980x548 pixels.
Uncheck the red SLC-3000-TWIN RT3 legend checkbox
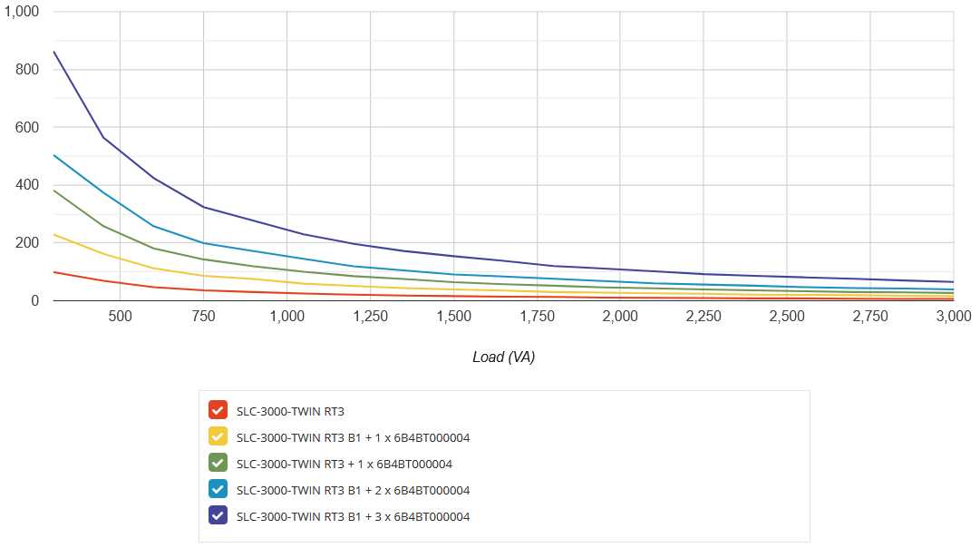click(218, 410)
